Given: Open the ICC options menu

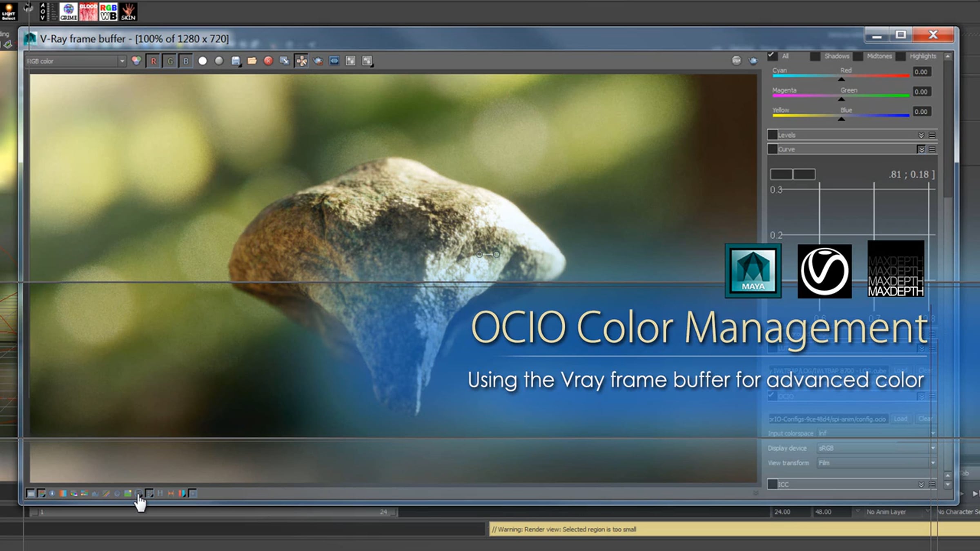Looking at the screenshot, I should pos(932,484).
